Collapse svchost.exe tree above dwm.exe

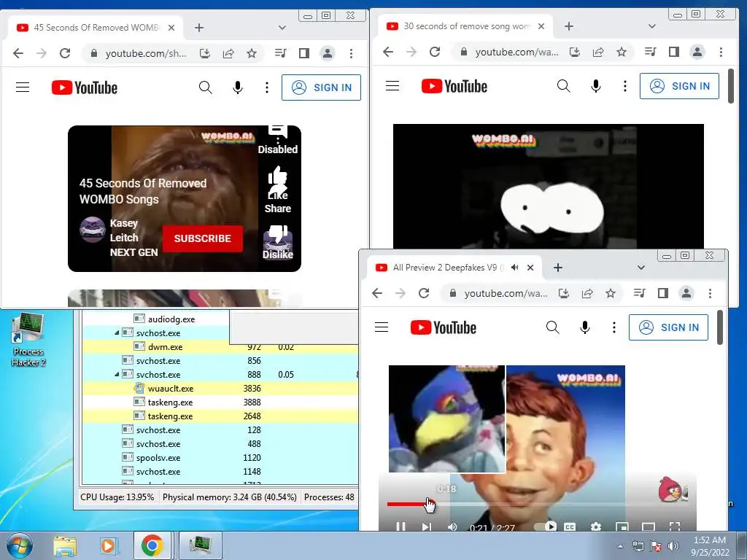tap(117, 332)
